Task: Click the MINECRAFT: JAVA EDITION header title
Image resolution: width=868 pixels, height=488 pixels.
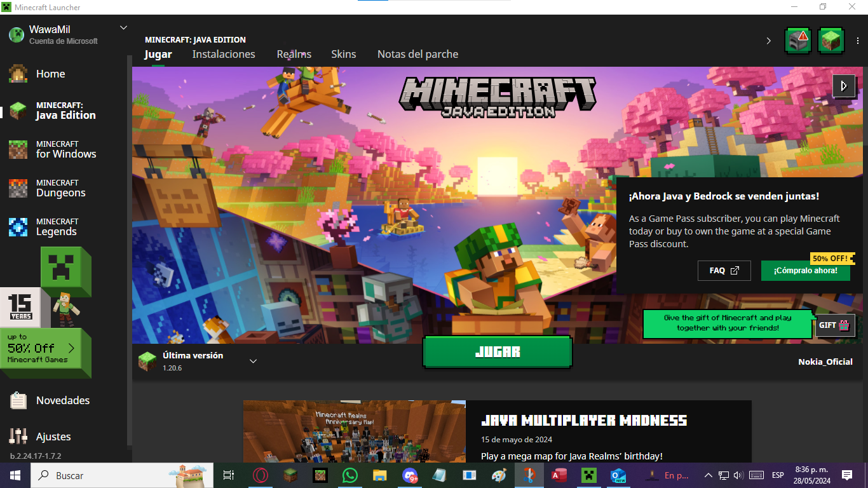Action: [x=195, y=39]
